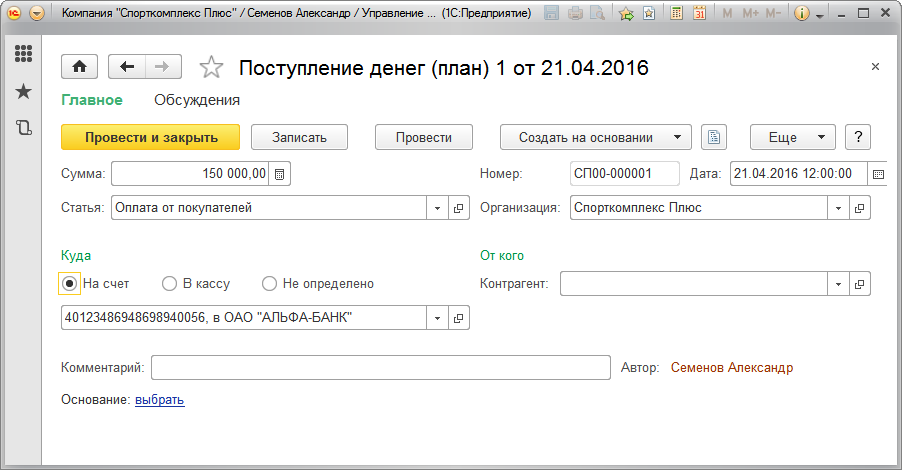Add document to favorites star outline

211,67
